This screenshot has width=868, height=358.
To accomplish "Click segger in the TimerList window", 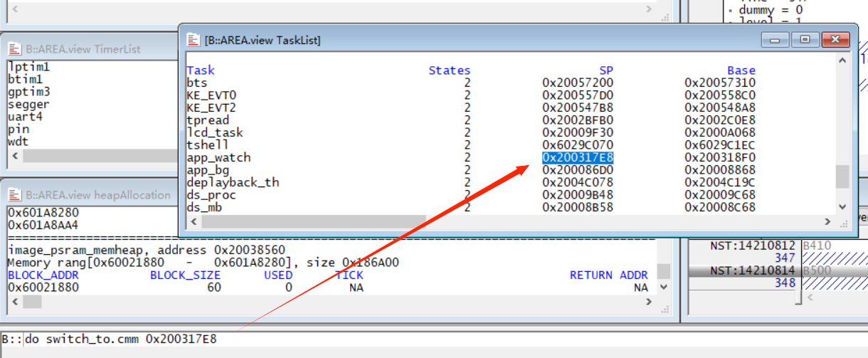I will point(29,105).
